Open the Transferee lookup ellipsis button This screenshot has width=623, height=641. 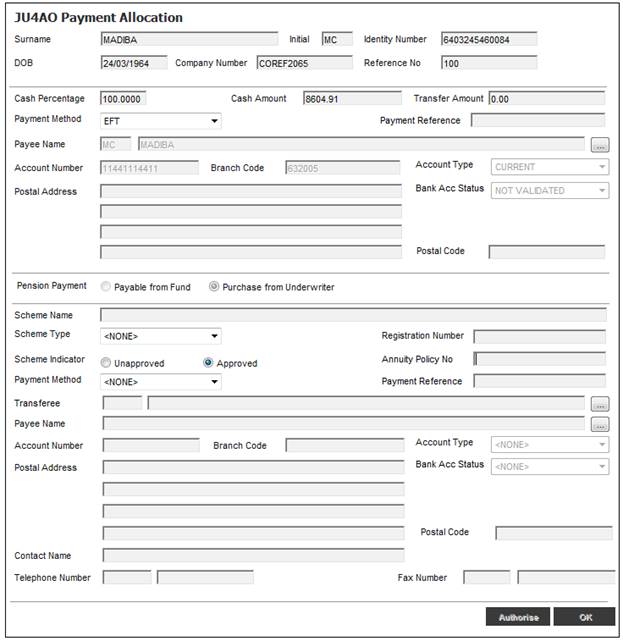tap(600, 404)
